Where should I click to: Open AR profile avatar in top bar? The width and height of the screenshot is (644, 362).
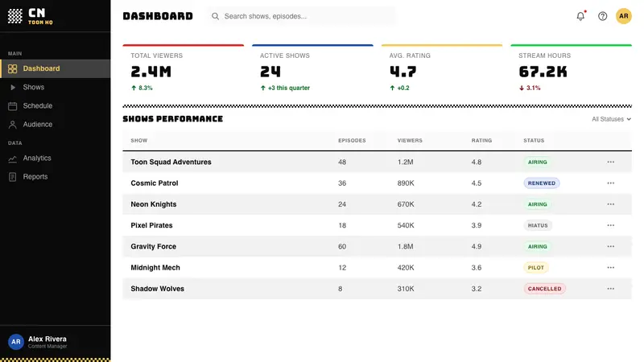click(623, 16)
